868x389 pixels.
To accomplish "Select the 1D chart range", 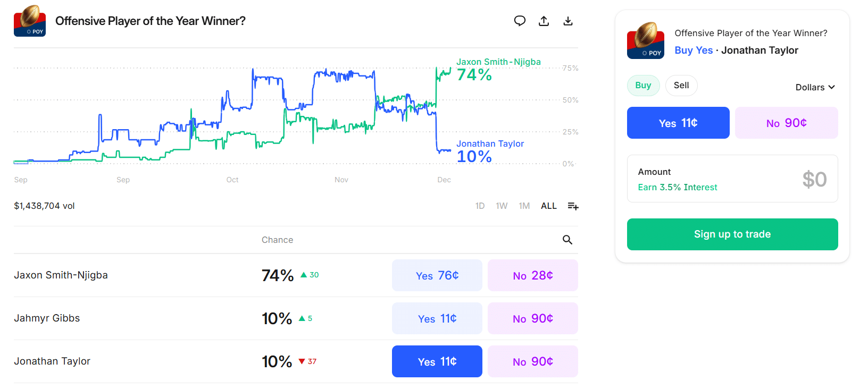I will pyautogui.click(x=480, y=206).
